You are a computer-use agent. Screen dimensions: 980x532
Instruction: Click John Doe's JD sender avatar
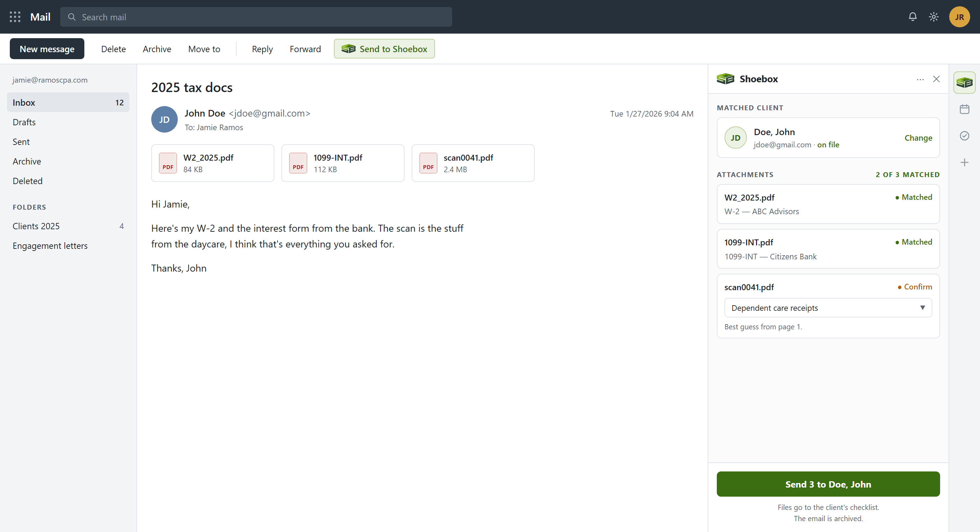click(164, 119)
